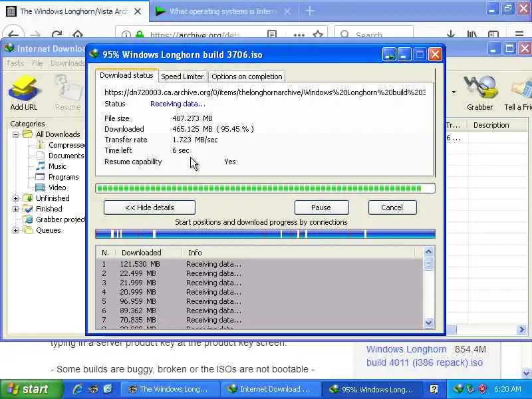Click Firefox back arrow

click(x=13, y=35)
